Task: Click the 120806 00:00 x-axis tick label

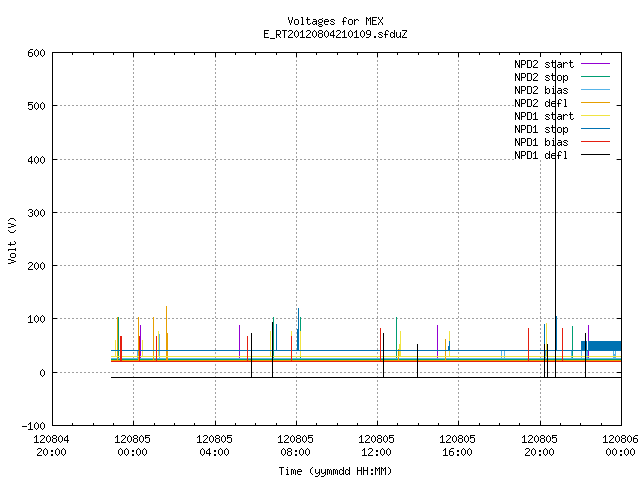Action: 620,446
